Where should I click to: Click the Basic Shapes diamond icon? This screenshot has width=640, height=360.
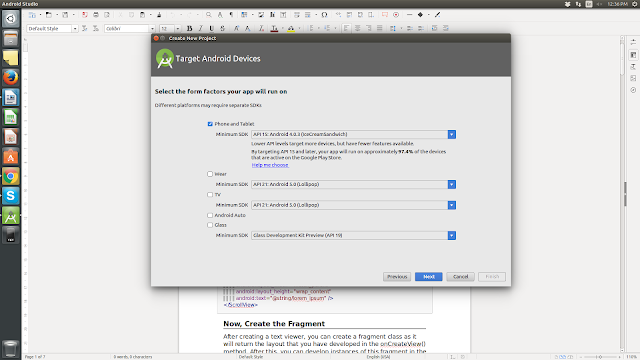coord(420,15)
